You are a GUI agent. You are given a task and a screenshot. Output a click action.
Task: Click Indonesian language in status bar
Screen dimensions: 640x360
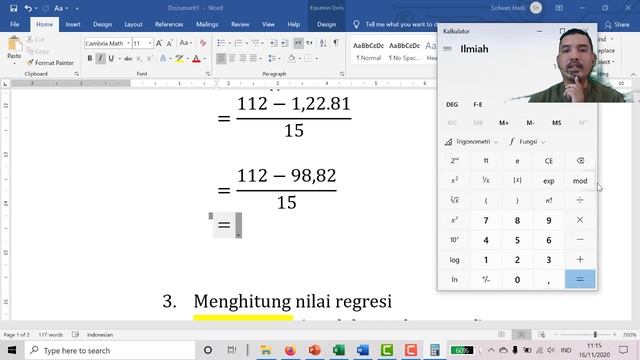click(100, 335)
